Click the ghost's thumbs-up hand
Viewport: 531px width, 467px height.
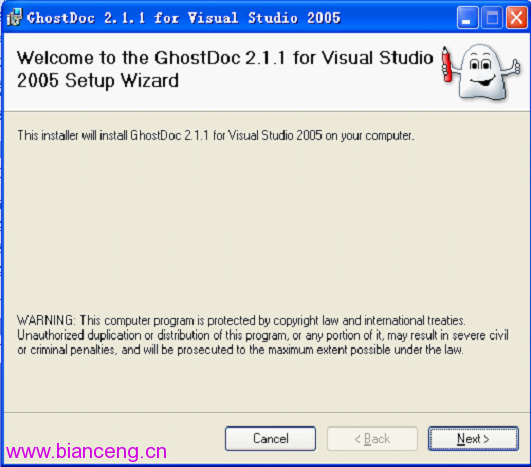click(x=514, y=67)
